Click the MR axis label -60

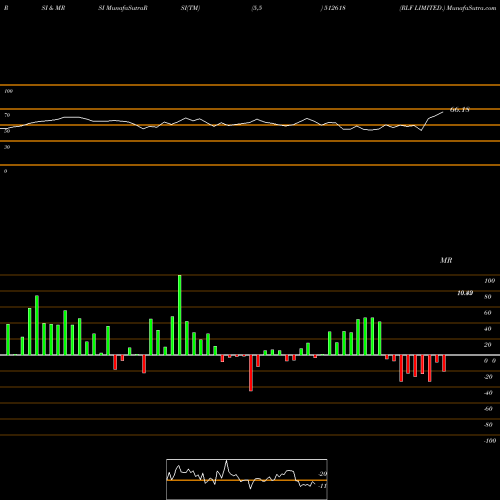coord(488,409)
